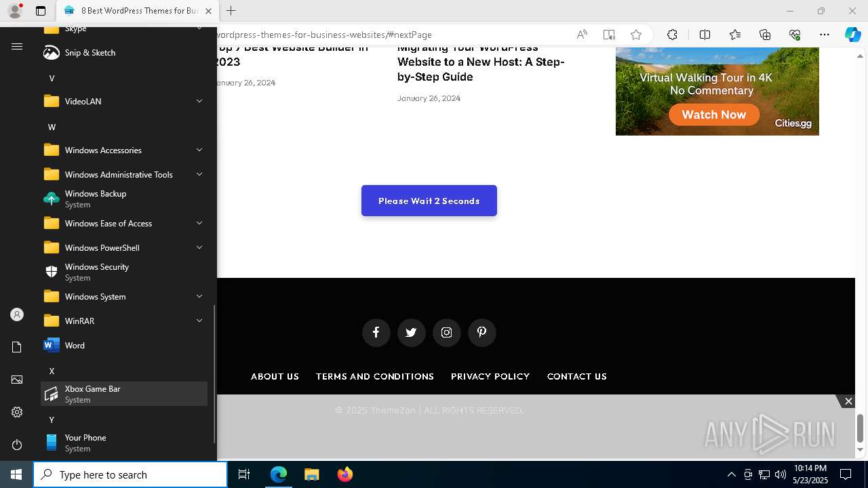Expand the VideoLAN folder
This screenshot has width=868, height=488.
(x=124, y=101)
